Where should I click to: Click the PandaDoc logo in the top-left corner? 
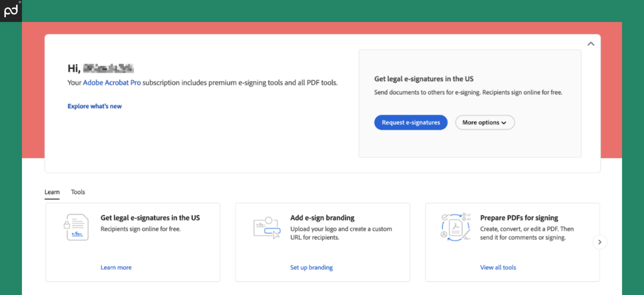(x=10, y=10)
